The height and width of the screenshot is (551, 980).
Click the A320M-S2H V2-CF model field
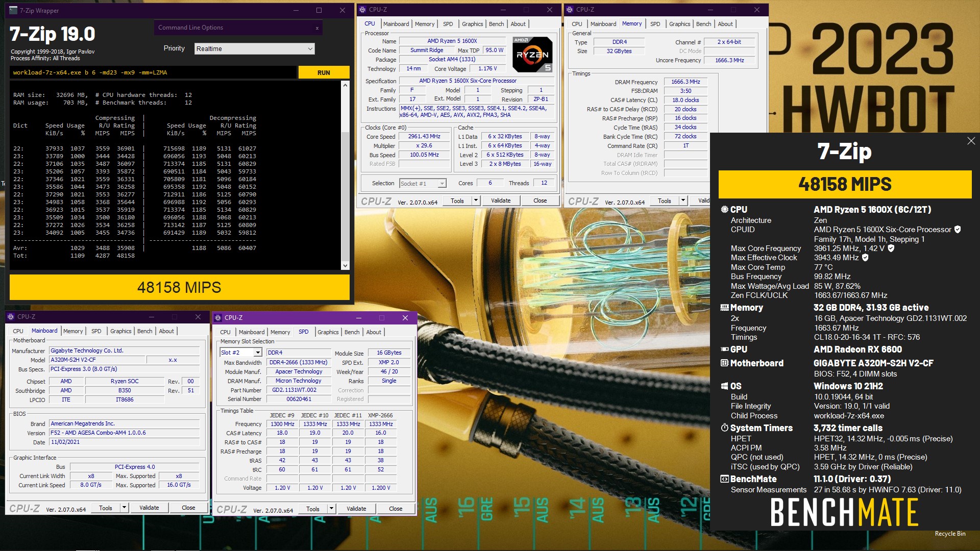point(96,360)
